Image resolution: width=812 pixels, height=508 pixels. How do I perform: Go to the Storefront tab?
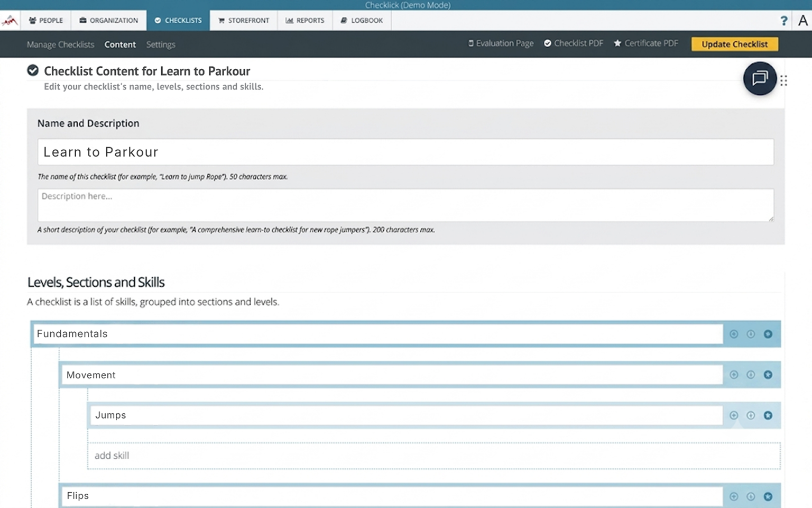coord(244,21)
